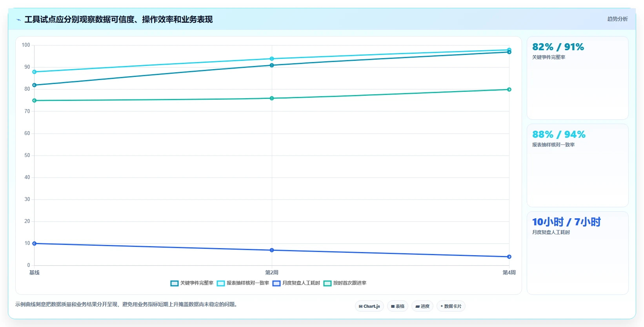Toggle 按时首次跟进率 legend color box
Screen dimensions: 644x327
tap(327, 283)
